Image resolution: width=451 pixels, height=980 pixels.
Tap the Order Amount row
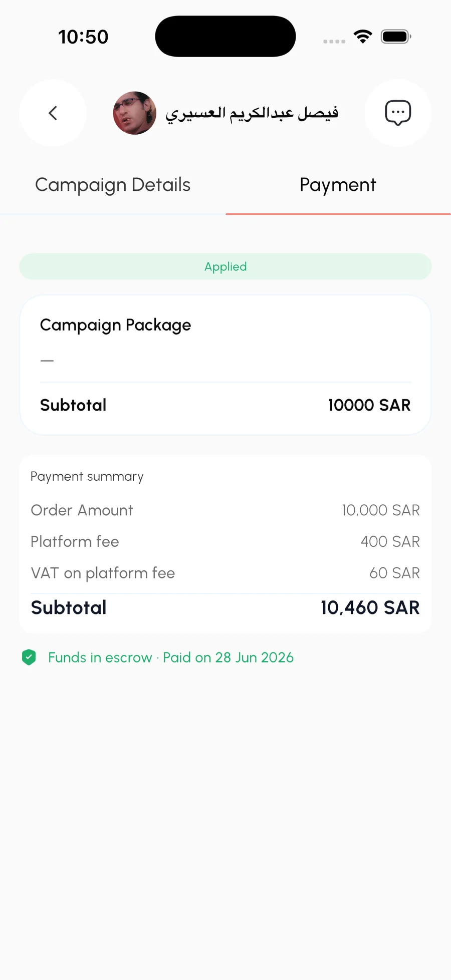[x=225, y=510]
